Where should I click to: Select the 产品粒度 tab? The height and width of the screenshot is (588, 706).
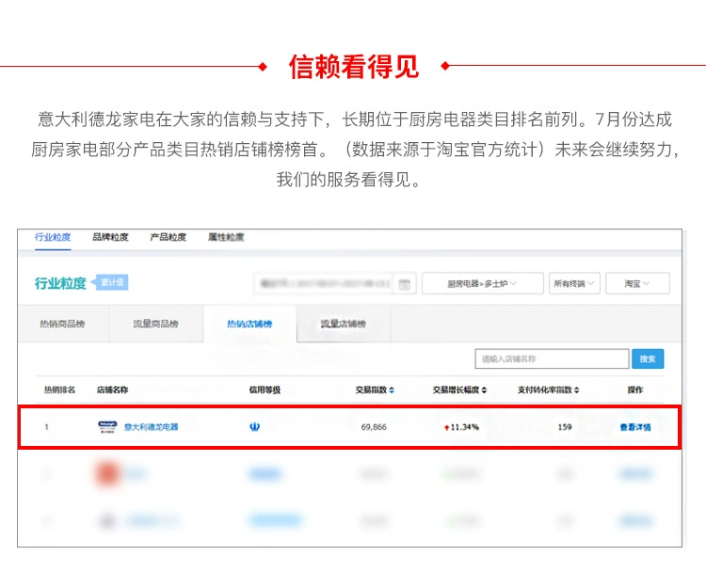tap(168, 237)
